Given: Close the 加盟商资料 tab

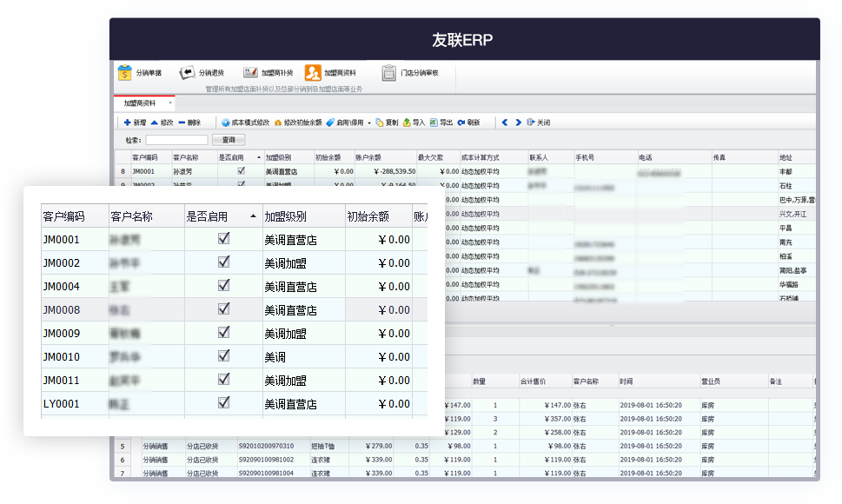Looking at the screenshot, I should tap(170, 102).
